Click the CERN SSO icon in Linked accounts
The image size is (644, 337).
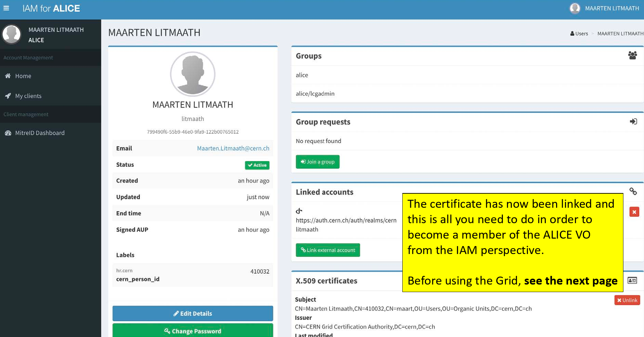point(299,211)
